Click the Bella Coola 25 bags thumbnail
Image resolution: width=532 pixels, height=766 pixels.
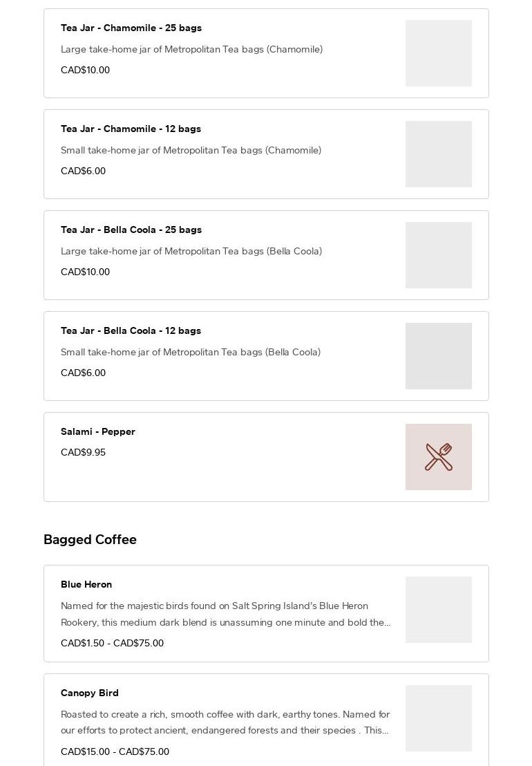tap(438, 255)
